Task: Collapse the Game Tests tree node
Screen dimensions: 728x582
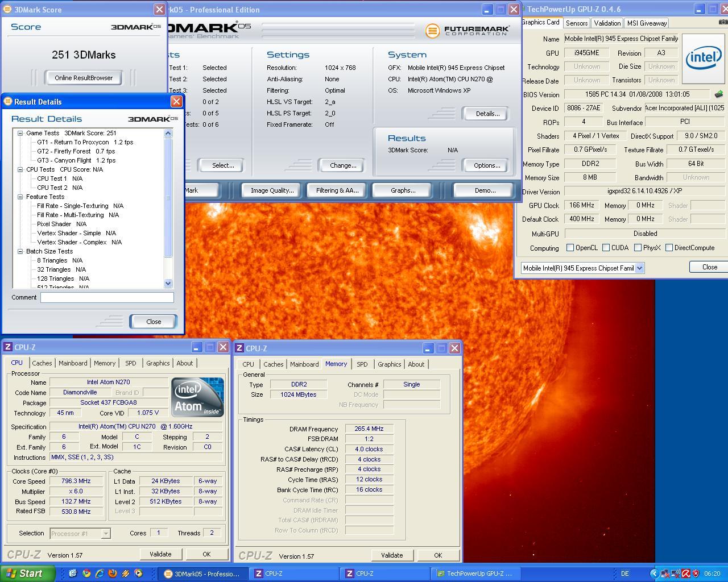Action: 20,133
